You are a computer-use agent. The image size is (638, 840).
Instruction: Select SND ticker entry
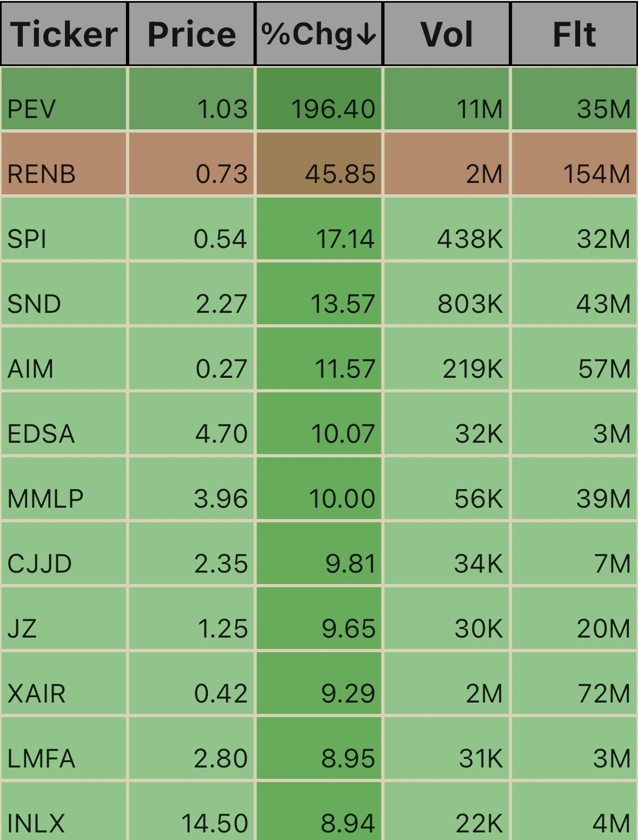pos(34,304)
